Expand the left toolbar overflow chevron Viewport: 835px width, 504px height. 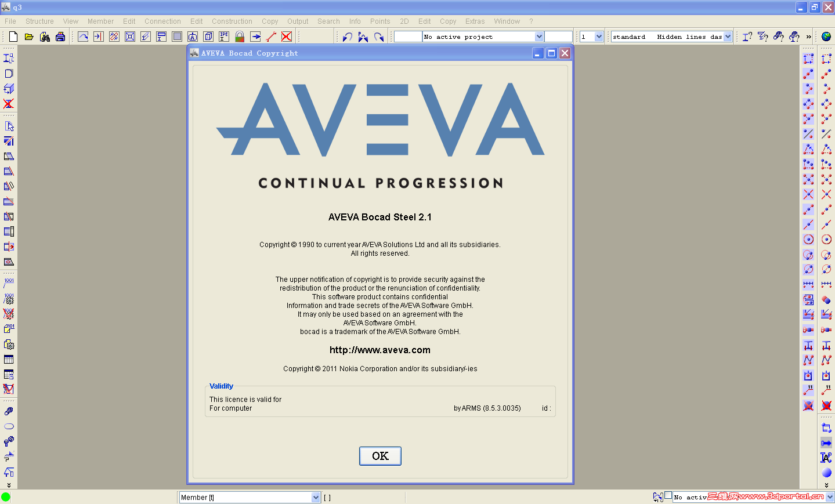9,485
